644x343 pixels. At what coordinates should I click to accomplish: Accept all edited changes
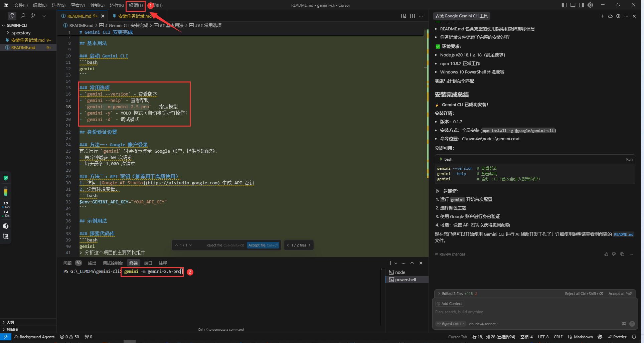(x=620, y=294)
